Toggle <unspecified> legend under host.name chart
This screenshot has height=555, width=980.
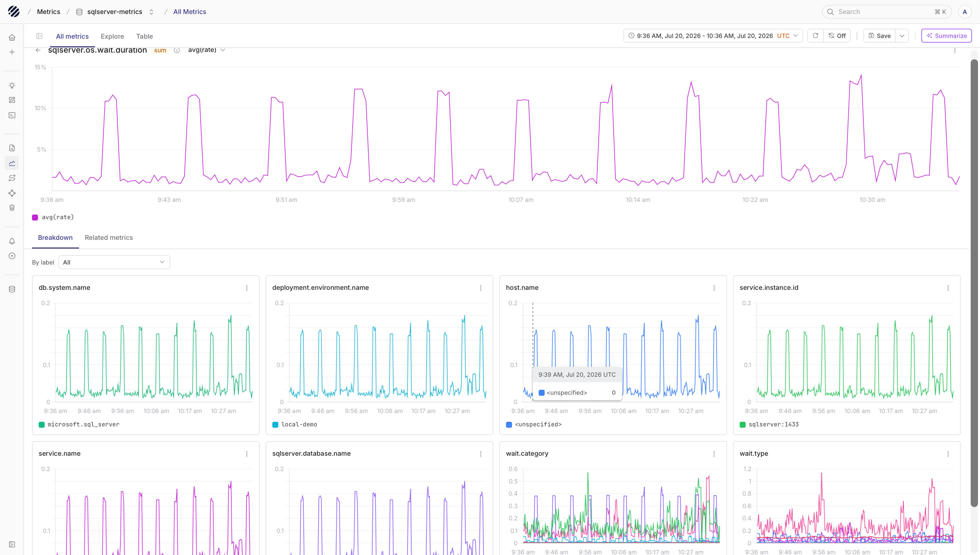[x=533, y=425]
